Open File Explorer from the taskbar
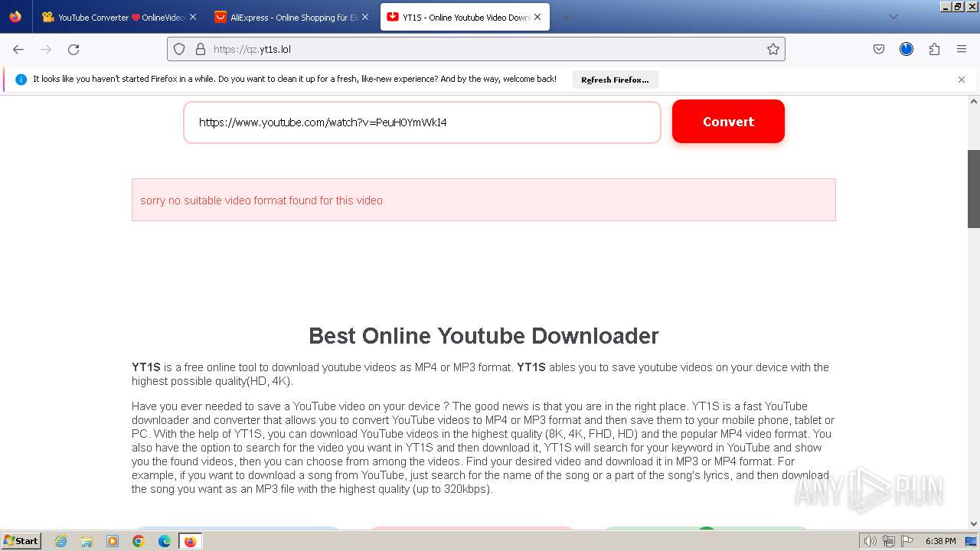This screenshot has width=980, height=551. pyautogui.click(x=87, y=541)
